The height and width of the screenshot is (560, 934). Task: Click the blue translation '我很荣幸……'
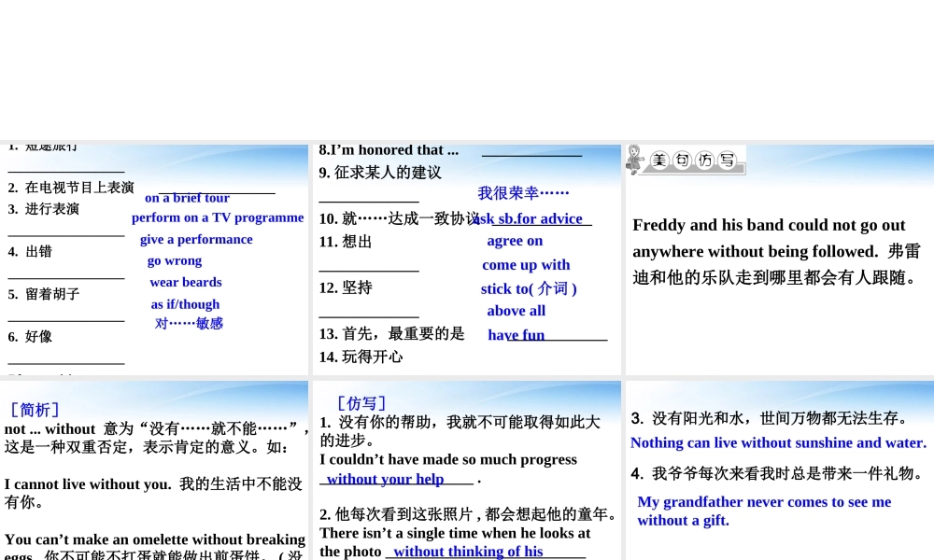click(523, 193)
